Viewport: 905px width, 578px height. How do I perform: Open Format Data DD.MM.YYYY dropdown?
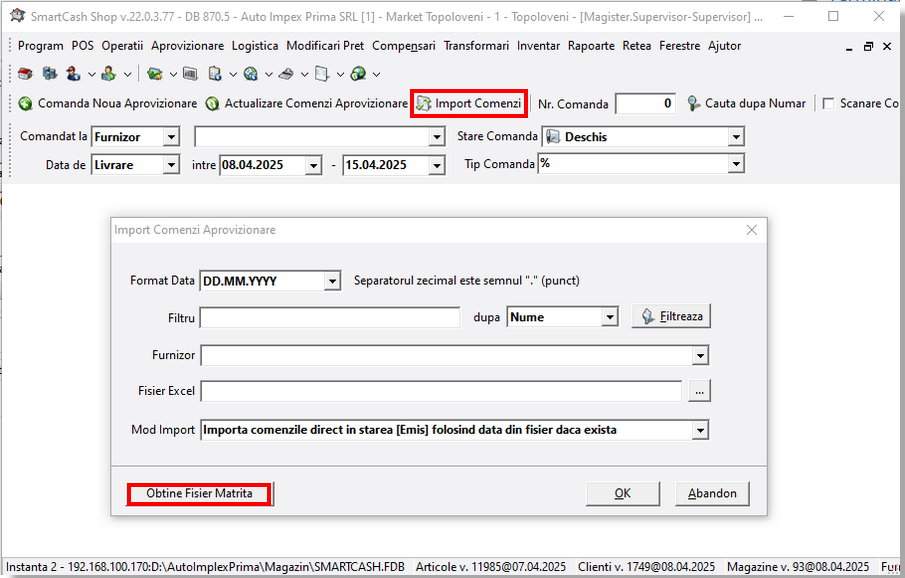332,282
